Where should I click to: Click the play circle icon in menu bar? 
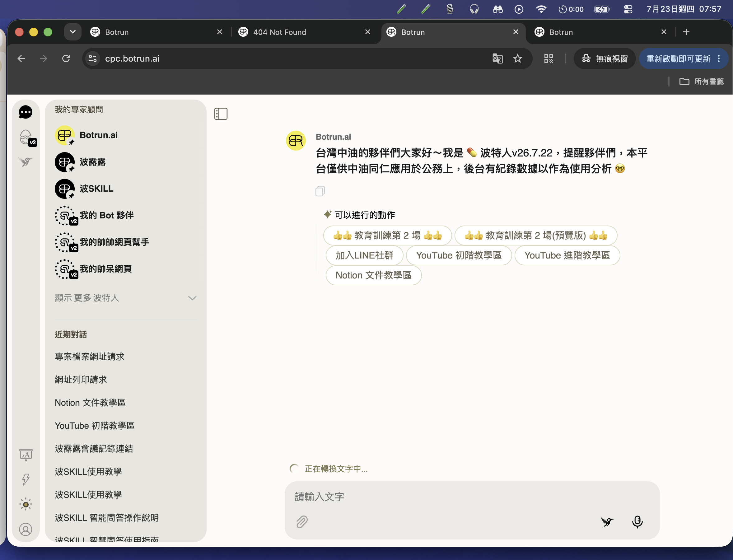click(x=519, y=9)
